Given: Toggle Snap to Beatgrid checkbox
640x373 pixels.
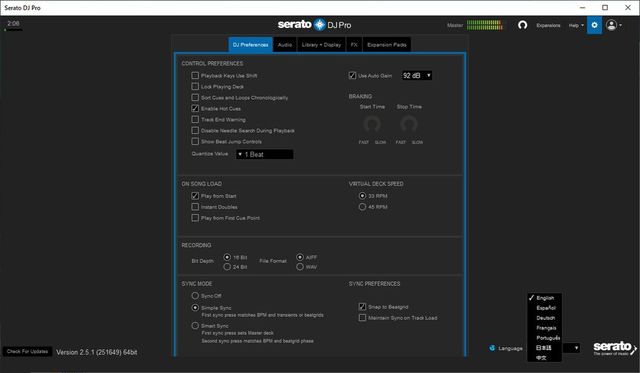Looking at the screenshot, I should (362, 306).
